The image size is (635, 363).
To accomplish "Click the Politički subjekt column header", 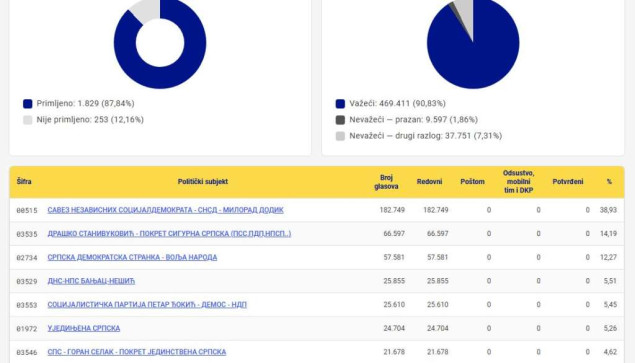I will coord(202,182).
